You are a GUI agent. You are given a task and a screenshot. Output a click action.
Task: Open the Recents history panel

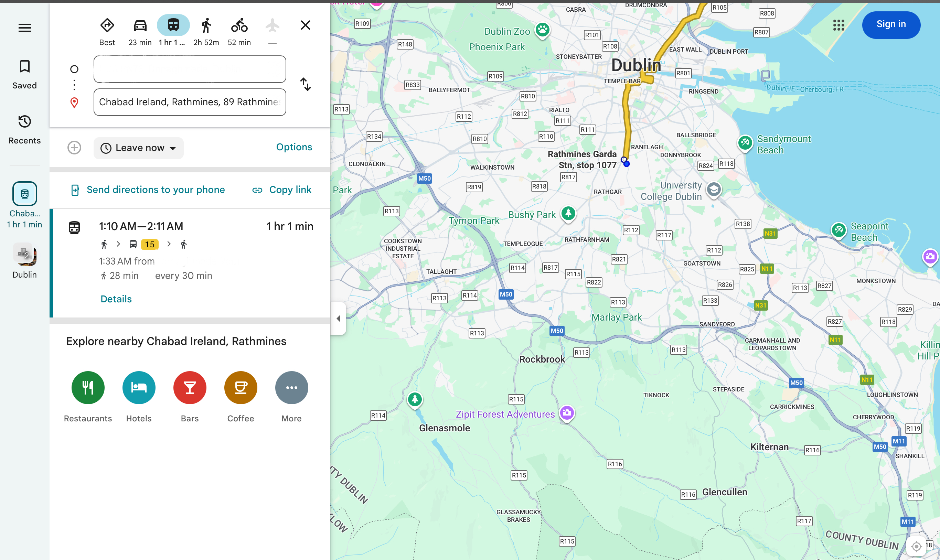click(x=24, y=129)
